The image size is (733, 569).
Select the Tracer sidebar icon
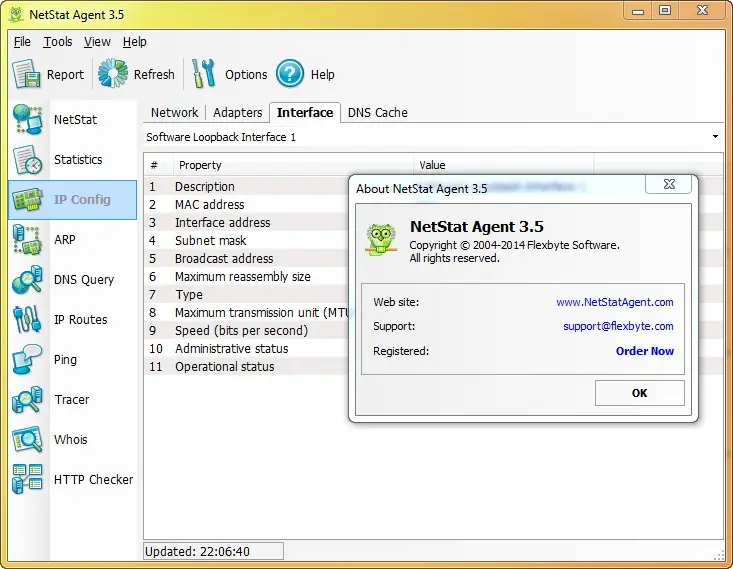pos(27,400)
